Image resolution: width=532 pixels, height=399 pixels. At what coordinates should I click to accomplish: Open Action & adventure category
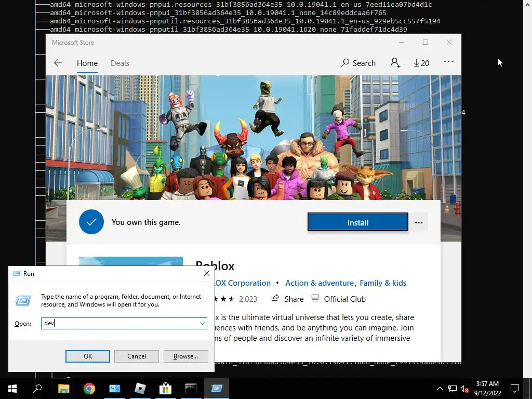click(x=320, y=283)
